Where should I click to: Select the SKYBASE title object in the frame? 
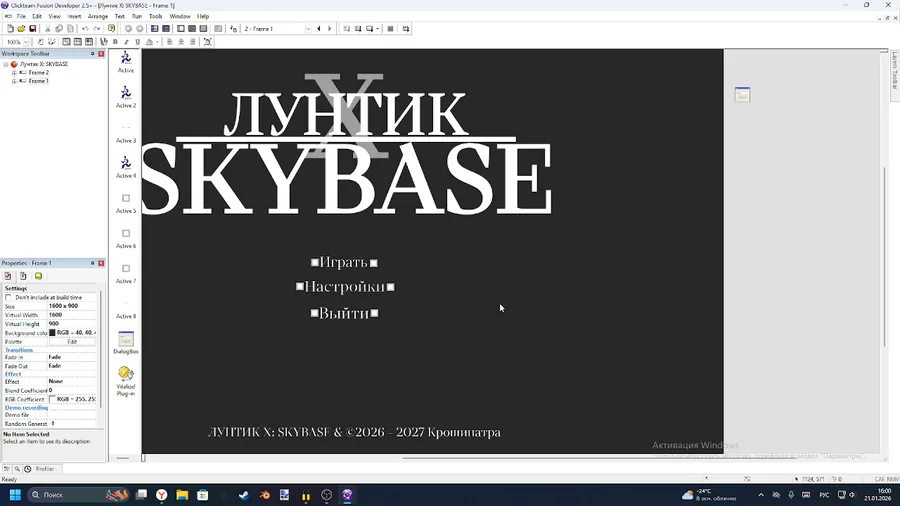pyautogui.click(x=347, y=178)
